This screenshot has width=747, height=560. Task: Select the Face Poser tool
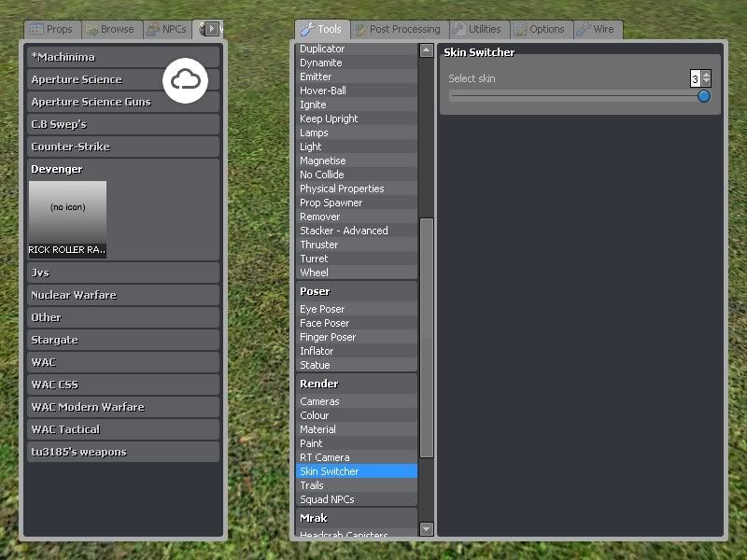357,323
